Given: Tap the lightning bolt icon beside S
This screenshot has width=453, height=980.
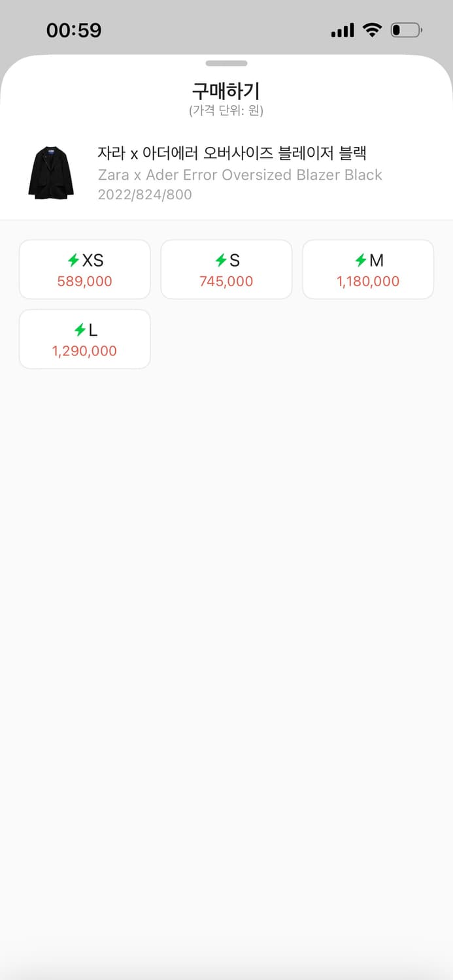Looking at the screenshot, I should click(x=221, y=261).
